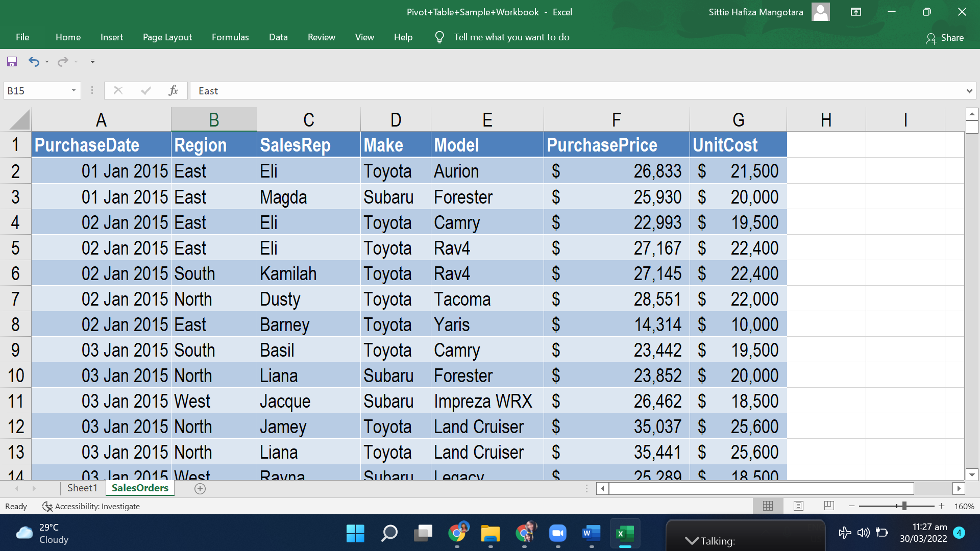Open Customize Quick Access Toolbar dropdown
This screenshot has width=980, height=551.
92,62
